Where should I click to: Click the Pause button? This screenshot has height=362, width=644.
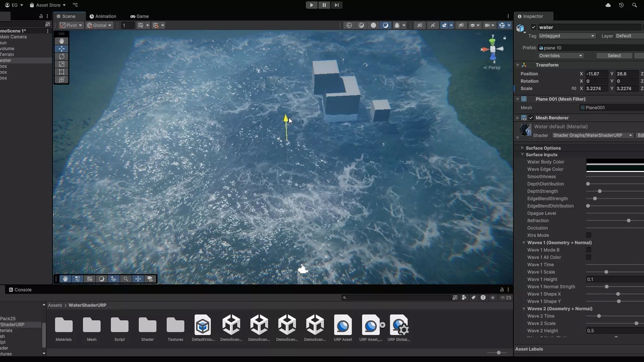click(324, 5)
